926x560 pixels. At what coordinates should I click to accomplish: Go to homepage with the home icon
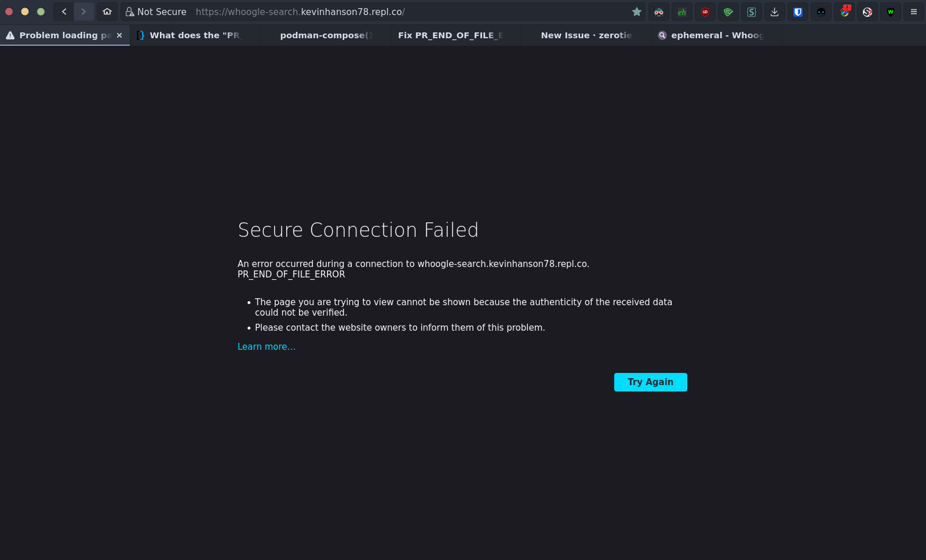tap(107, 12)
